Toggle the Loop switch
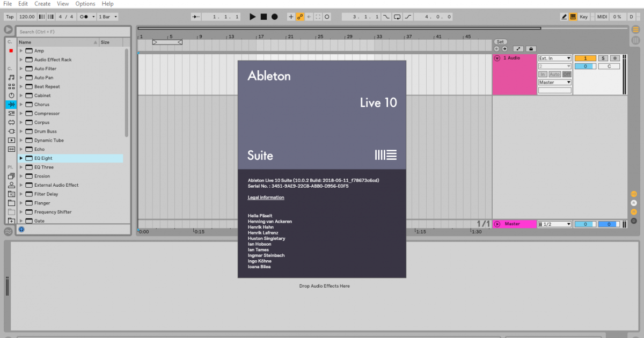644x338 pixels. (x=397, y=17)
